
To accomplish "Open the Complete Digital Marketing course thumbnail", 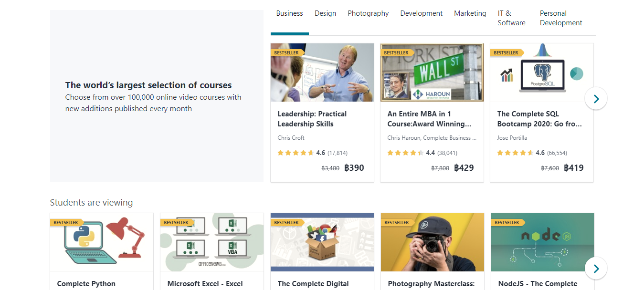I will (322, 242).
